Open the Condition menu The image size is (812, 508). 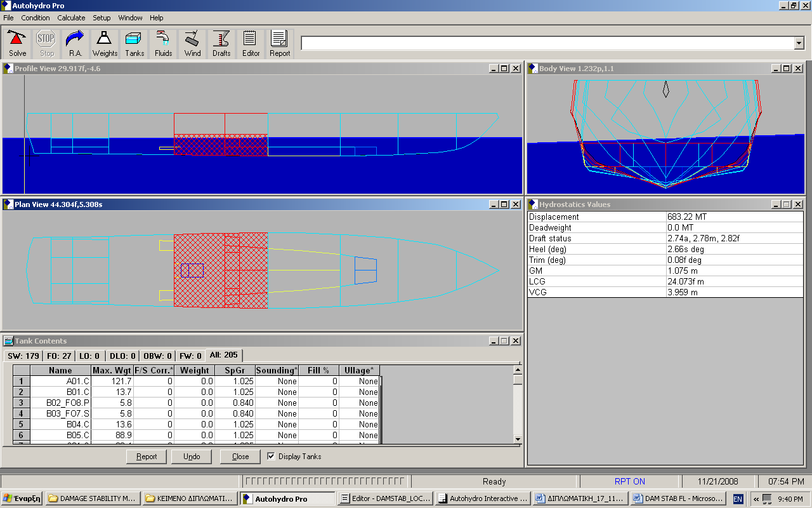(36, 18)
